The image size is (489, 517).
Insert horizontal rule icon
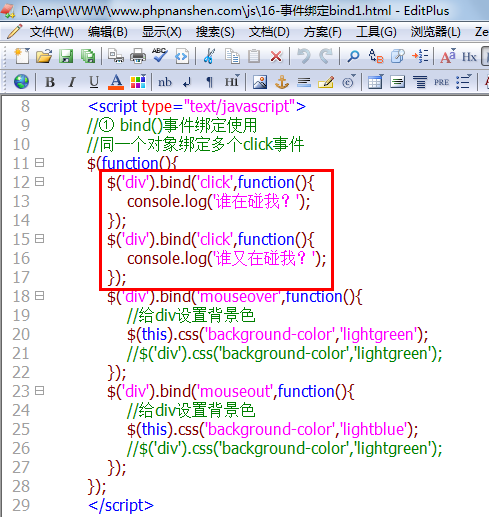pyautogui.click(x=304, y=82)
